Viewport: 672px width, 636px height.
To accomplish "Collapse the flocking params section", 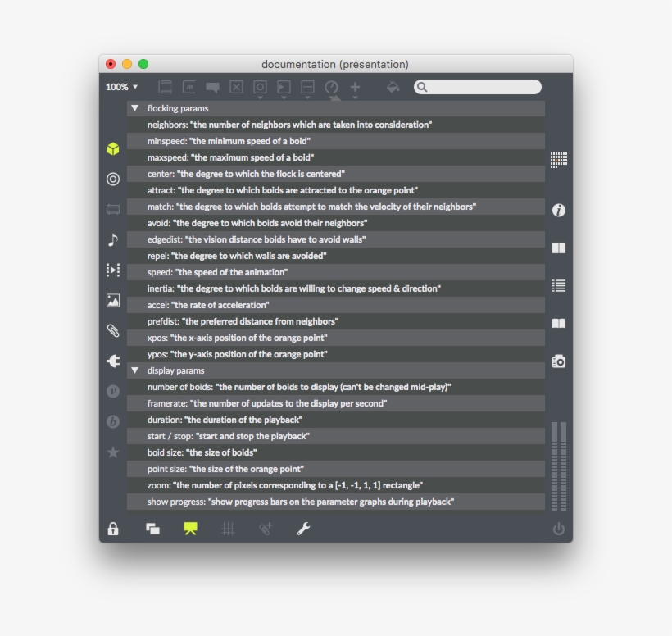I will point(135,108).
